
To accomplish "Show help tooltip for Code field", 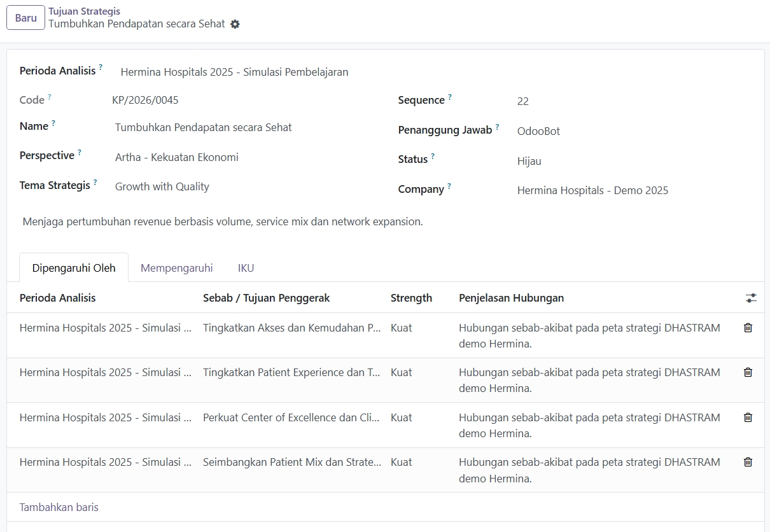I will (50, 97).
